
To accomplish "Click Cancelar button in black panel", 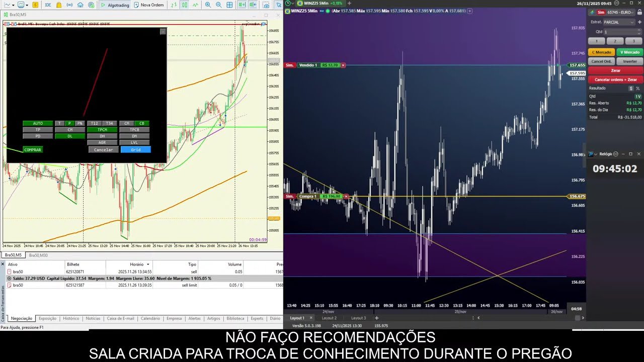I will [x=104, y=150].
